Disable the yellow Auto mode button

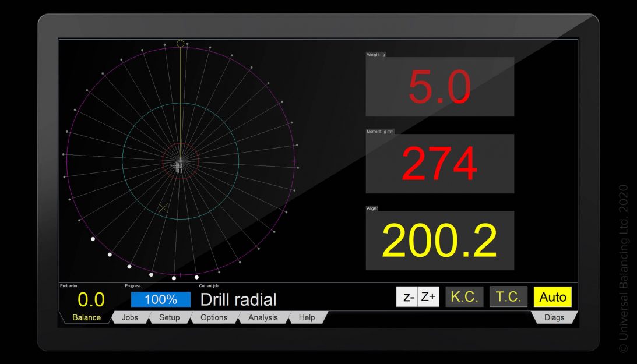pos(552,297)
